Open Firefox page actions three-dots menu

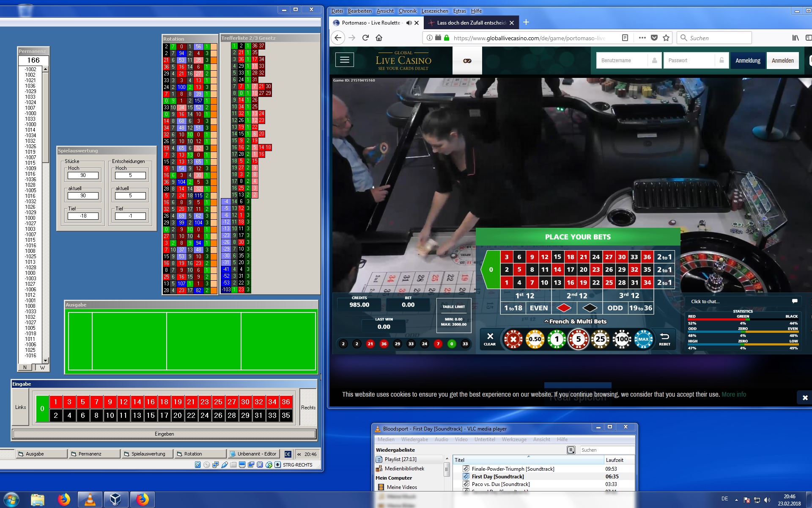coord(642,38)
